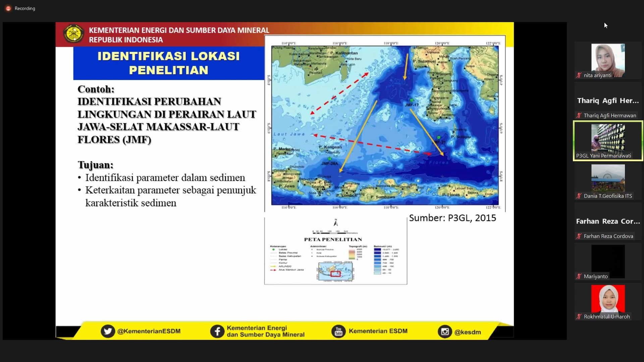Click Dania T.Geofisika ITS muted mic icon
This screenshot has height=362, width=644.
pos(579,196)
